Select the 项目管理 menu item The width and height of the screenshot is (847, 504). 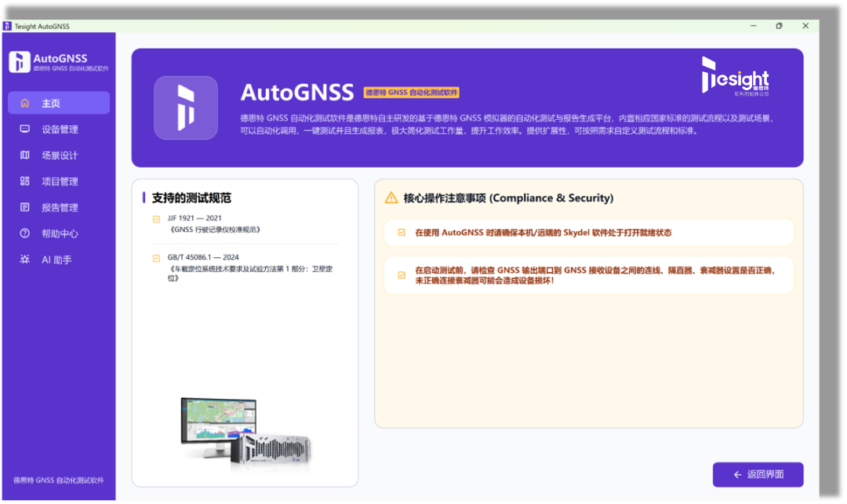[59, 181]
